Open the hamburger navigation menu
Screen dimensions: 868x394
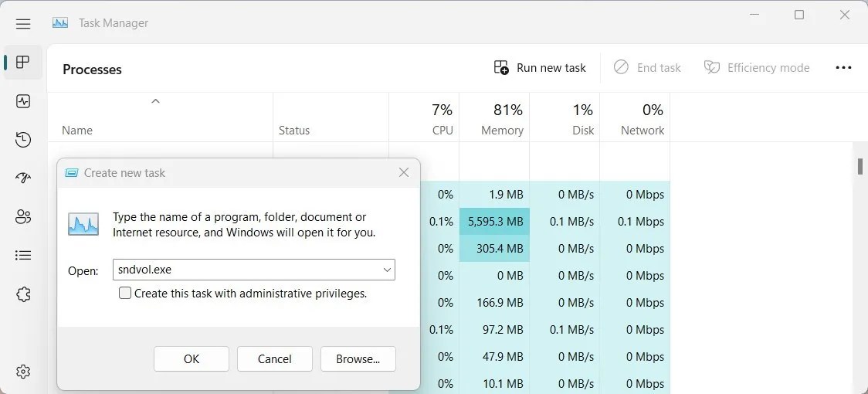23,24
